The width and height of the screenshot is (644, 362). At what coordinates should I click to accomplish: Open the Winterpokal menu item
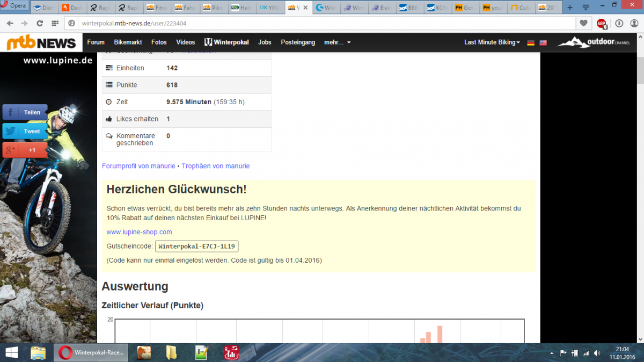(x=226, y=42)
